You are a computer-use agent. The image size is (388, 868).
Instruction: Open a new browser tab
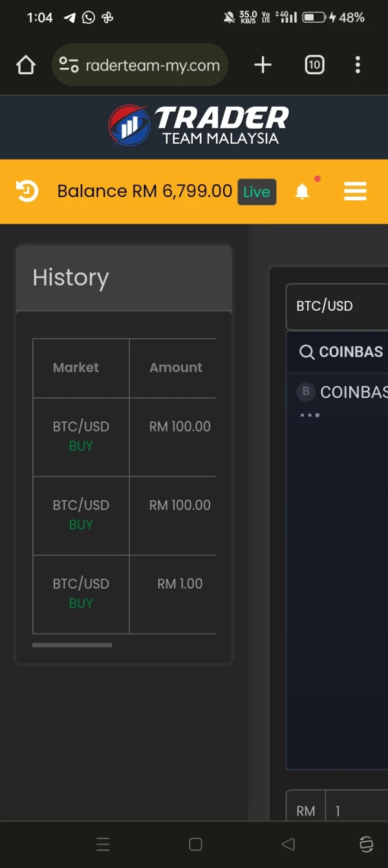pos(263,65)
